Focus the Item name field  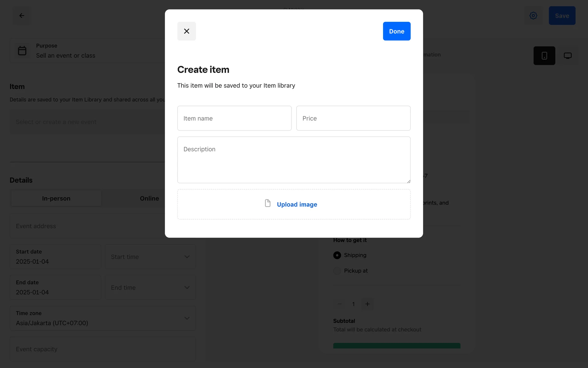click(234, 118)
